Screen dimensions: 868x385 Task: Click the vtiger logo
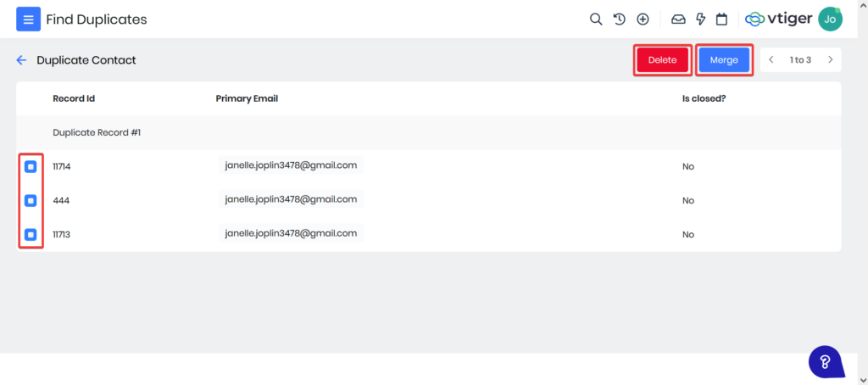[777, 19]
